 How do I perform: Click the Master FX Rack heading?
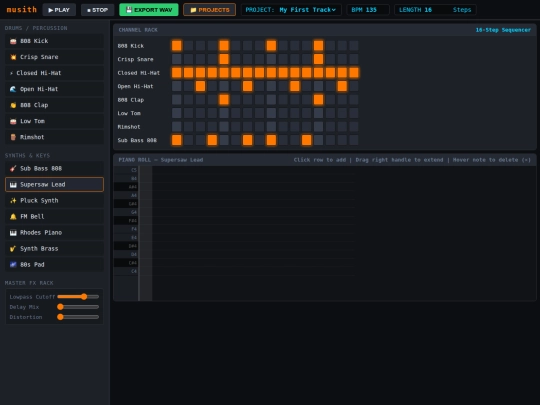point(29,283)
